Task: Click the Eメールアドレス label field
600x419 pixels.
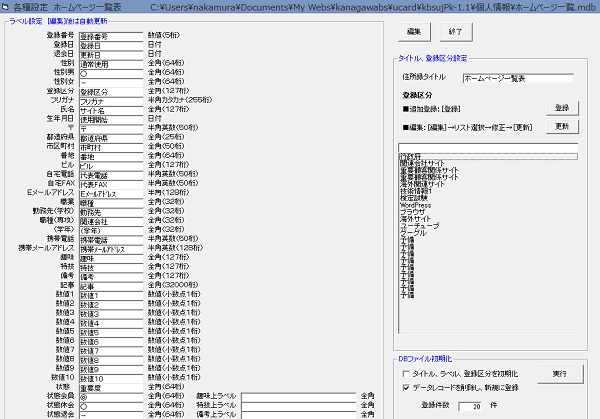Action: 111,192
